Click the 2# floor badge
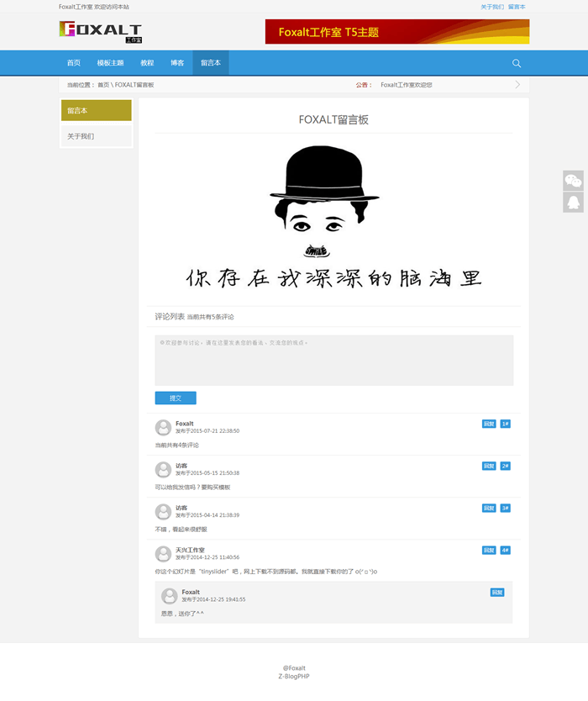 pos(506,466)
